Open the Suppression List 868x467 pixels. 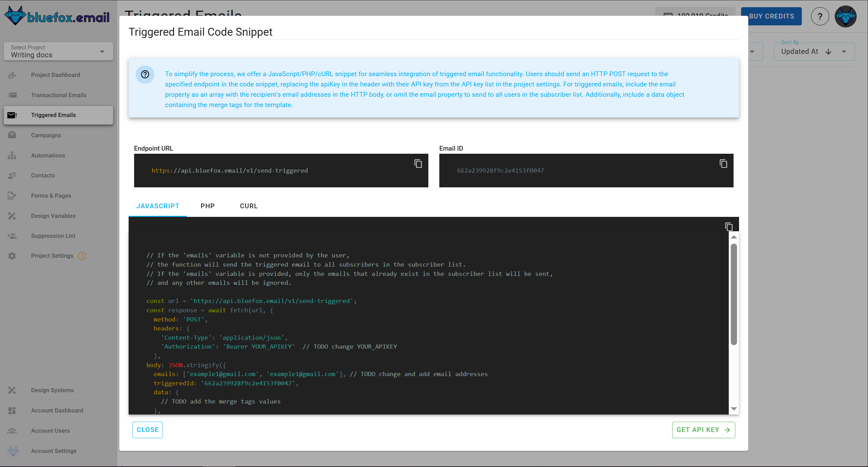point(53,236)
